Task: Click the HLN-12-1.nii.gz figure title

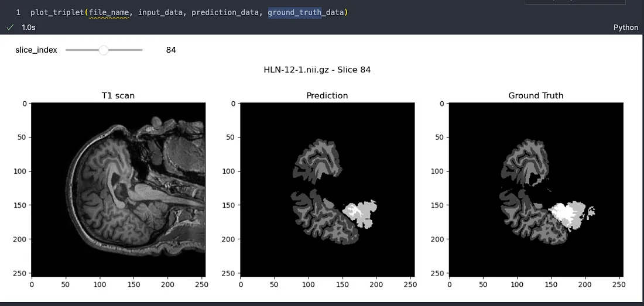Action: [317, 70]
